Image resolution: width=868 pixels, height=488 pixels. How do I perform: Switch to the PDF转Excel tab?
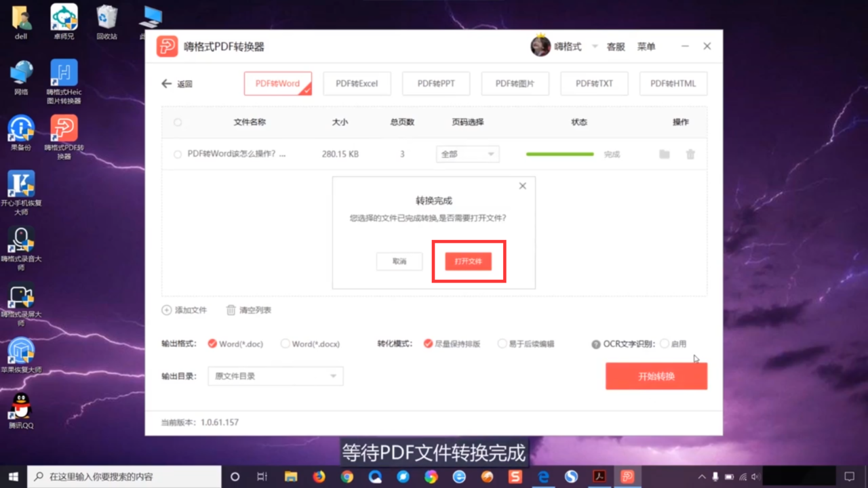point(357,83)
